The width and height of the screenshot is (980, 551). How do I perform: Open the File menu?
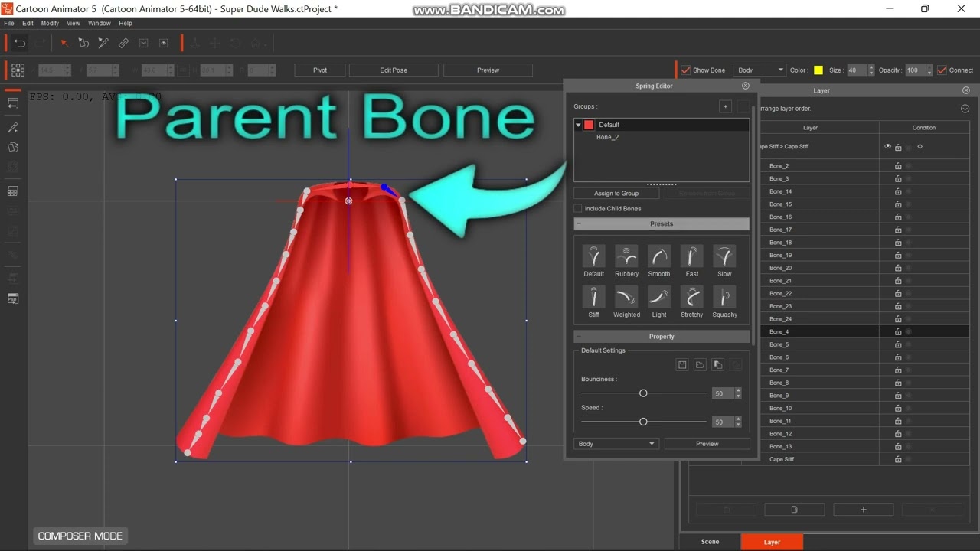pyautogui.click(x=9, y=24)
